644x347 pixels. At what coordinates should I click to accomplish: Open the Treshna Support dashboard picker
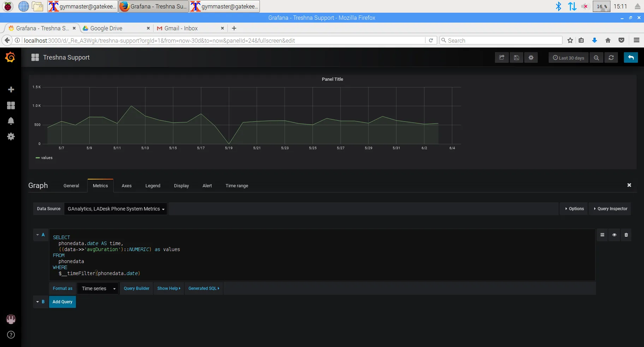[x=60, y=57]
